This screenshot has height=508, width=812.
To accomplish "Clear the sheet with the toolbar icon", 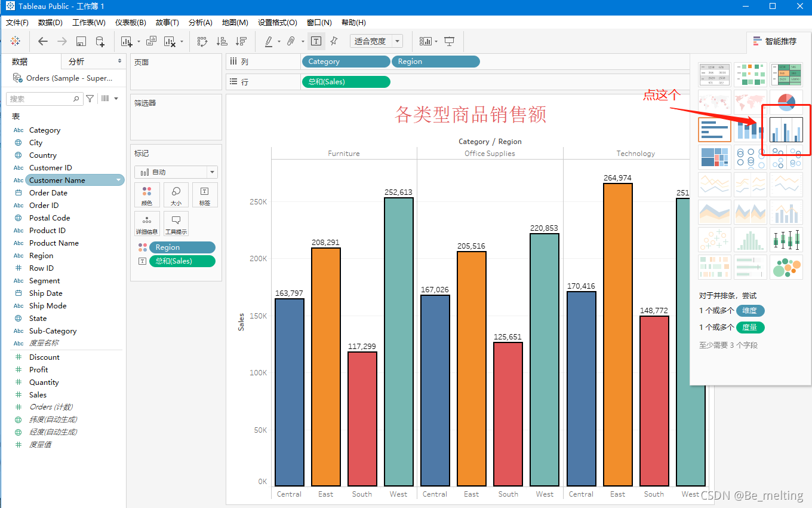I will (x=170, y=41).
